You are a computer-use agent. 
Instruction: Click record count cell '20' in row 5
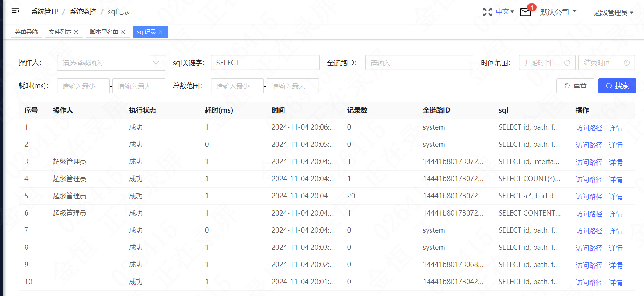(x=351, y=196)
